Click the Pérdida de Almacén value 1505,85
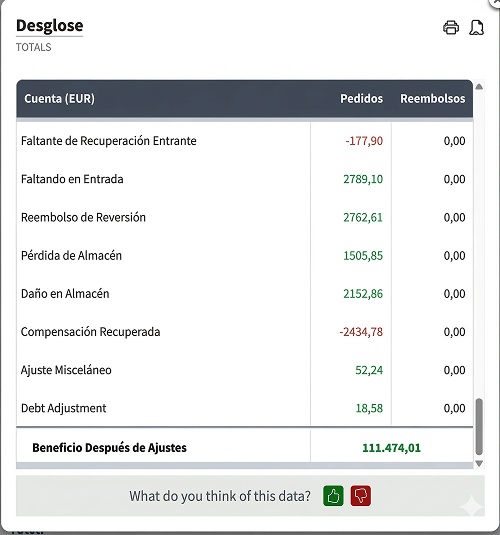Screen dimensions: 500x535 click(363, 256)
